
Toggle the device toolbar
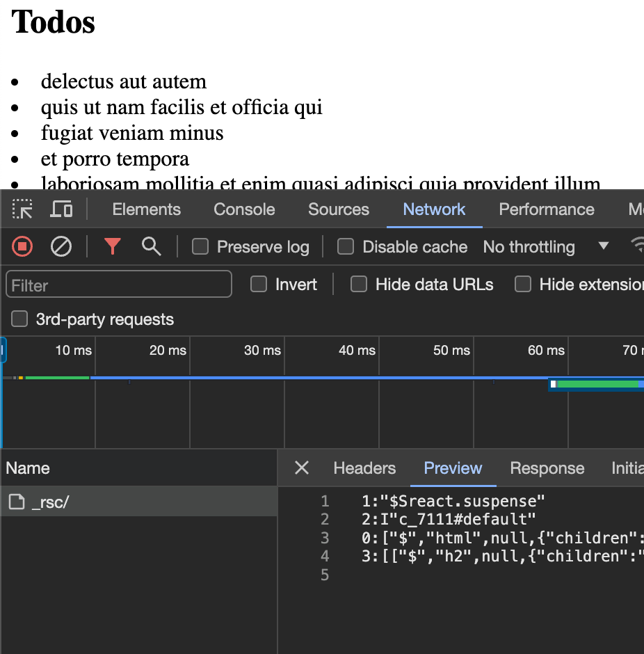(x=61, y=209)
